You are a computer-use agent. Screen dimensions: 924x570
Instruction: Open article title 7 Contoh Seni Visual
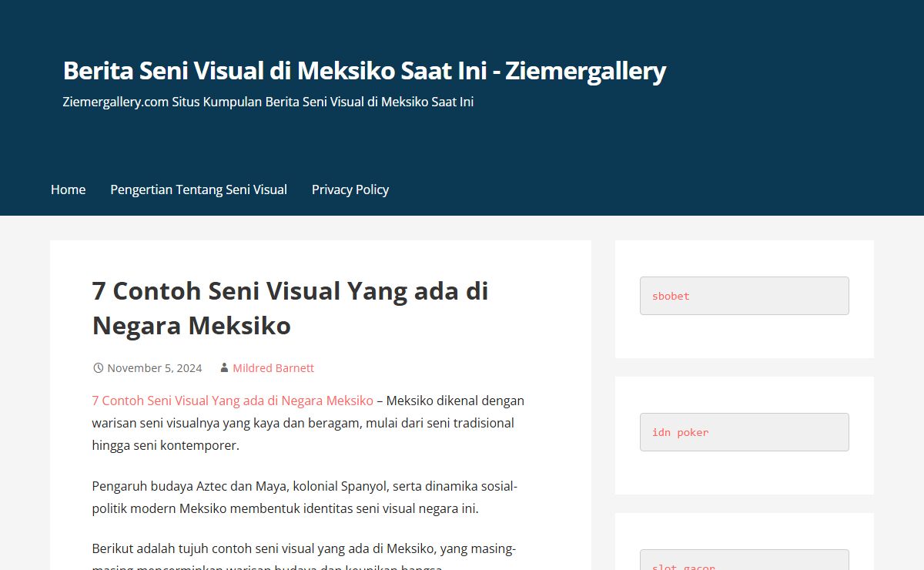pyautogui.click(x=290, y=308)
